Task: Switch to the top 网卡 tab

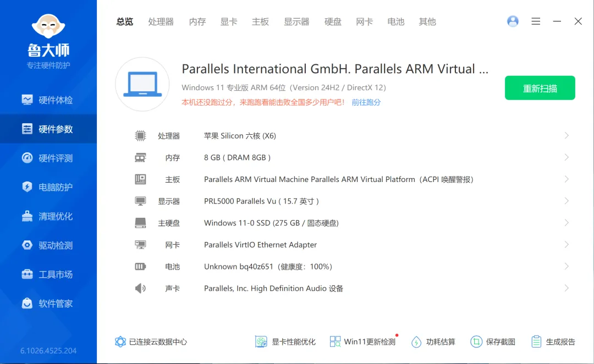Action: 365,21
